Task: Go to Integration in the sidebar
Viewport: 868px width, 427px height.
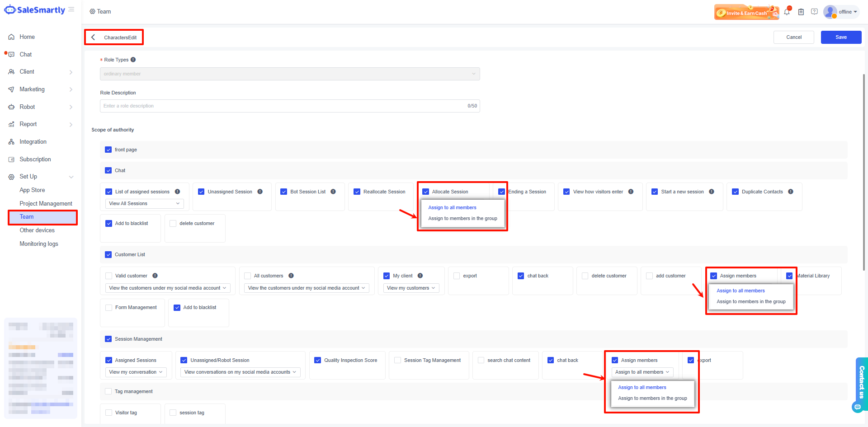Action: pos(33,142)
